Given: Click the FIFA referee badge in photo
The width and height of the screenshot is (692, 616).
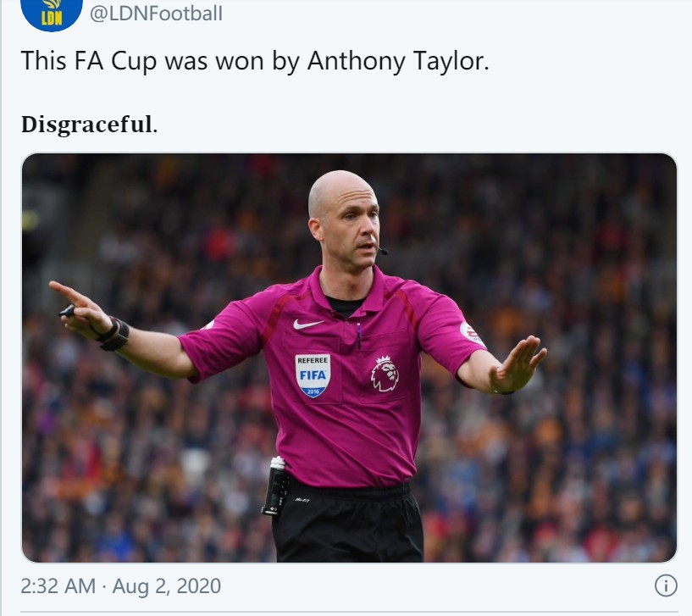Looking at the screenshot, I should [x=313, y=375].
